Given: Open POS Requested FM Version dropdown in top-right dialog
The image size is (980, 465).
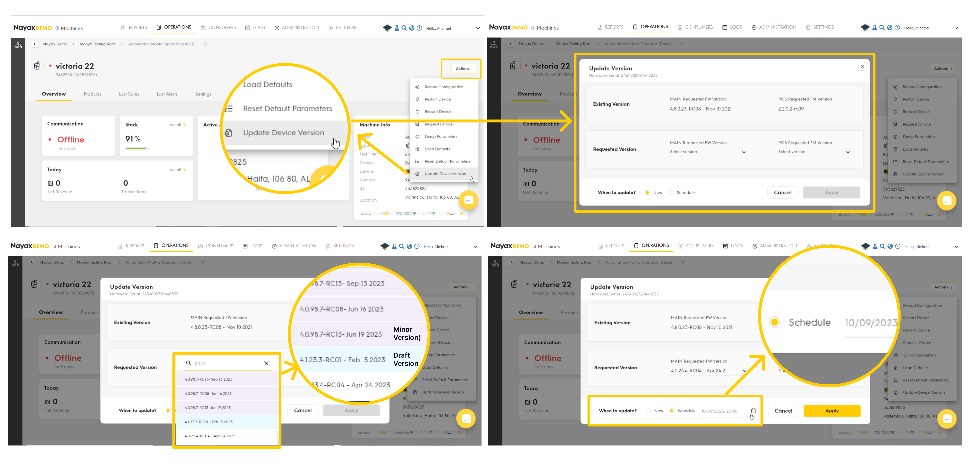Looking at the screenshot, I should coord(814,152).
